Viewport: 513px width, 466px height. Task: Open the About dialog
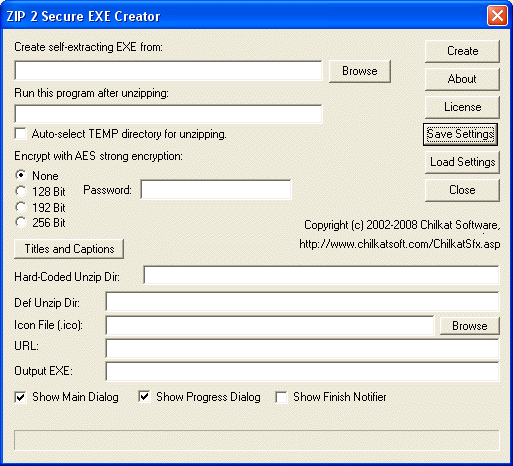click(462, 79)
